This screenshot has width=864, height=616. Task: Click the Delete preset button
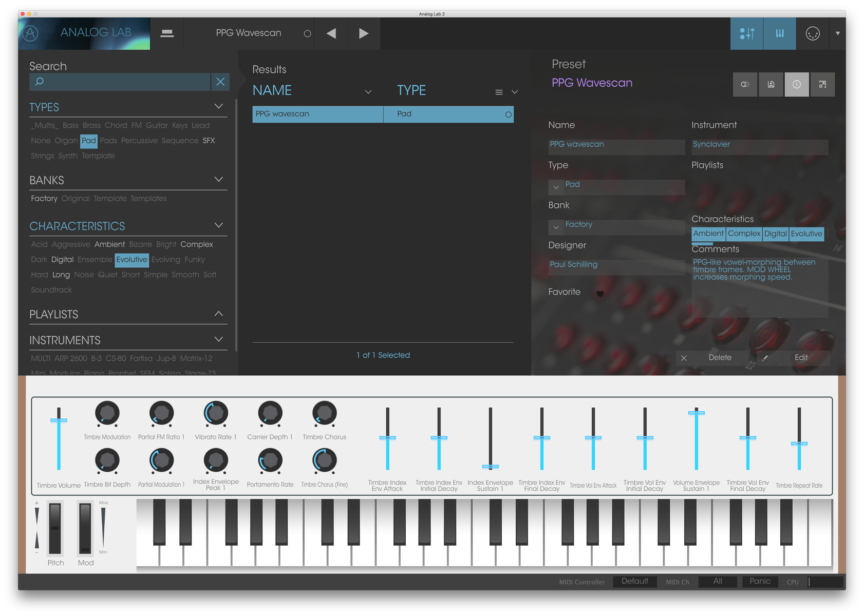tap(720, 357)
